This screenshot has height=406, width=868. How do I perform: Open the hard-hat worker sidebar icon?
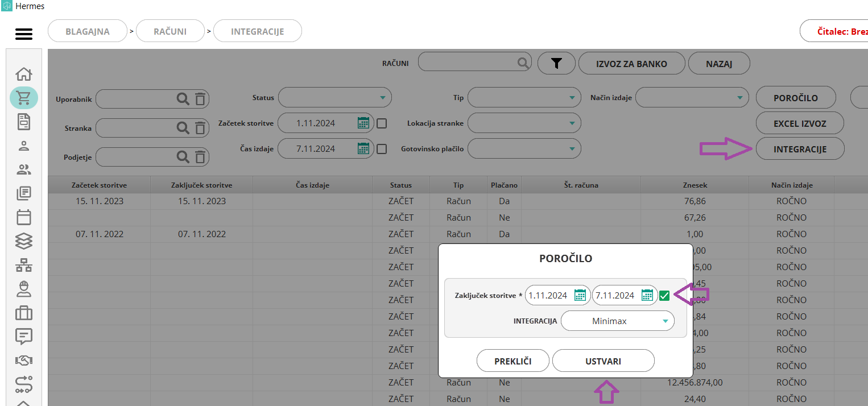coord(24,289)
